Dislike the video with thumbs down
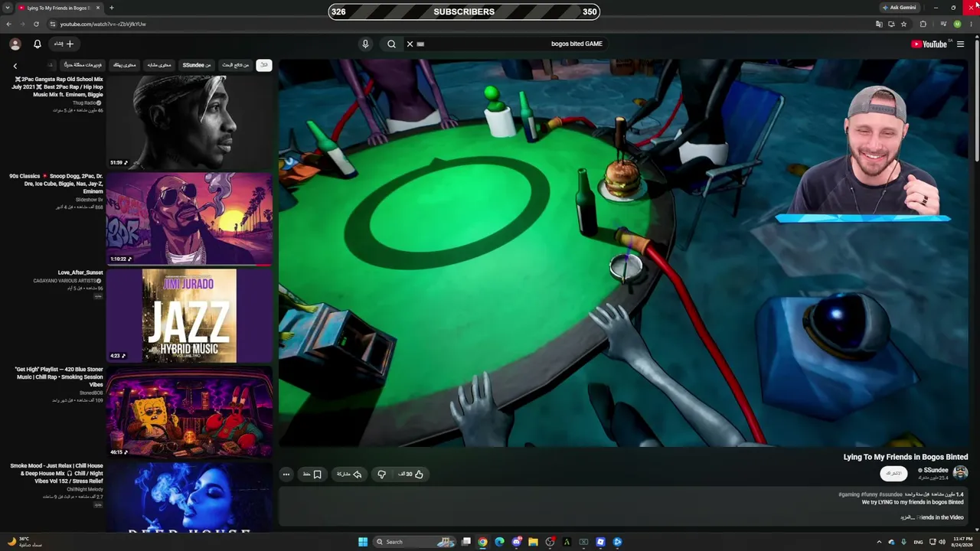The image size is (980, 551). (x=381, y=474)
